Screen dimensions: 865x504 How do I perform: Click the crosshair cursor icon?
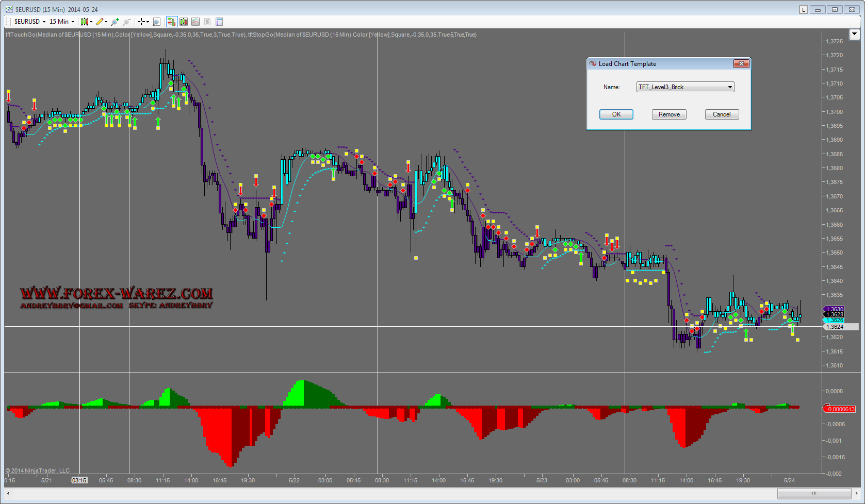[x=141, y=22]
